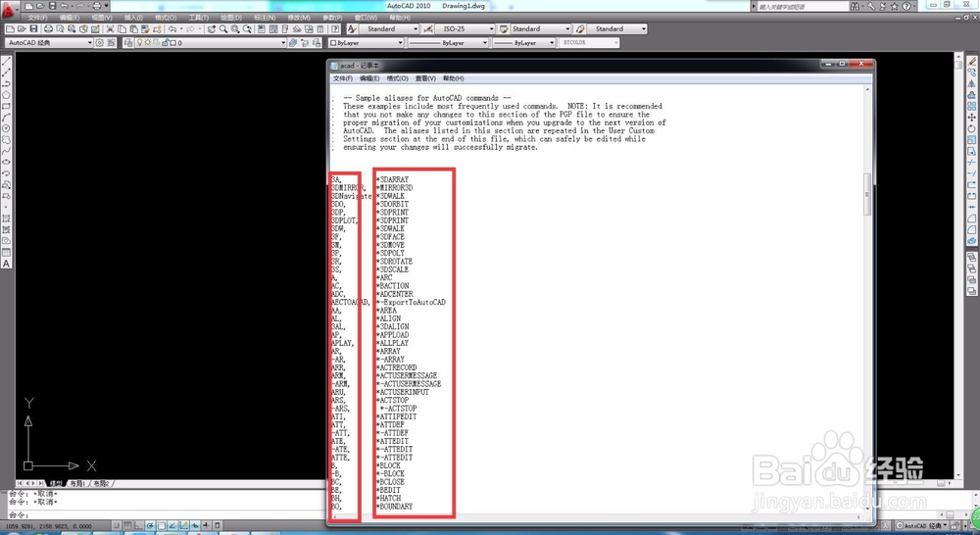
Task: Open AutoCAD 修改(M) menu
Action: click(298, 18)
